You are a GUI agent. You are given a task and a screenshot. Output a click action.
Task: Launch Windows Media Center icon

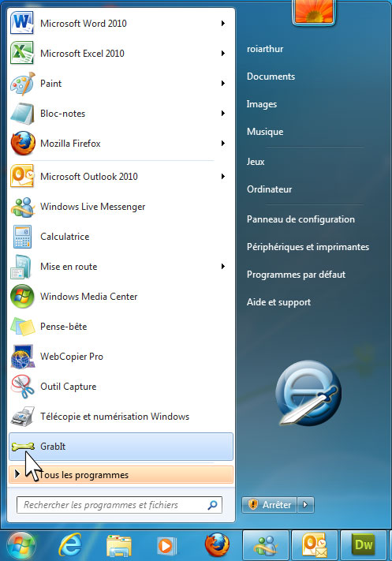(x=22, y=296)
